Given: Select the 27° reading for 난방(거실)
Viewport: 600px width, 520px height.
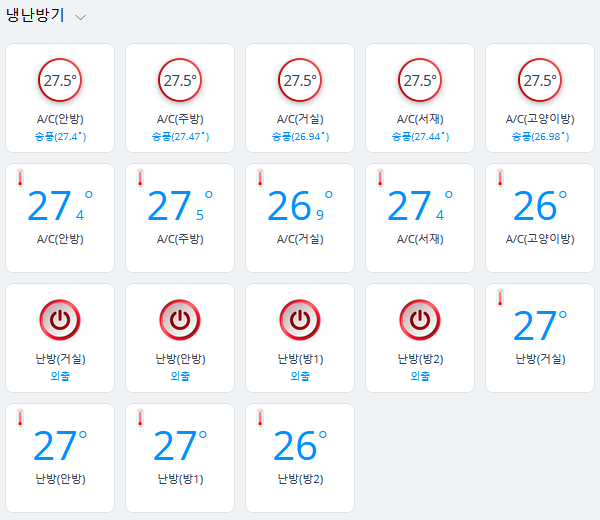Looking at the screenshot, I should point(540,325).
